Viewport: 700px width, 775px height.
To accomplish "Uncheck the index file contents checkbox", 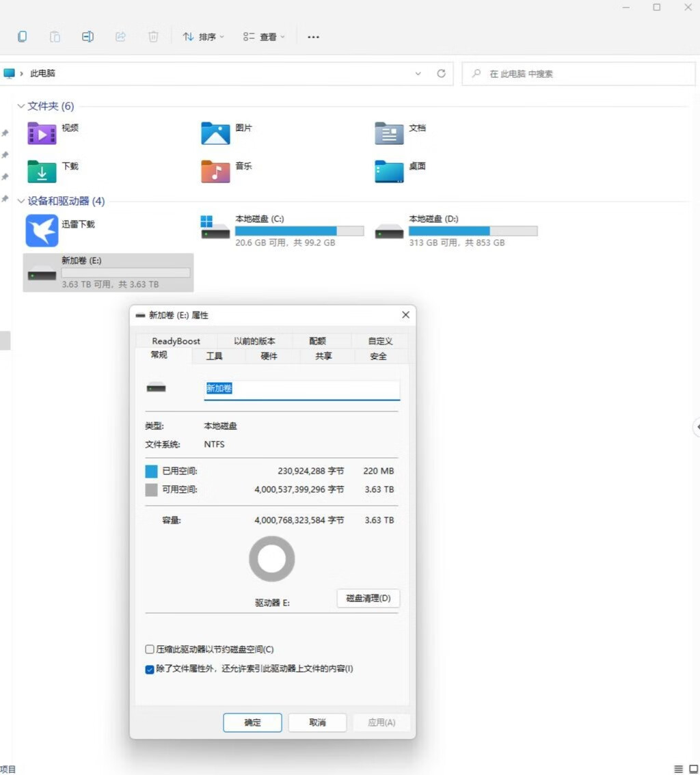I will (x=149, y=669).
